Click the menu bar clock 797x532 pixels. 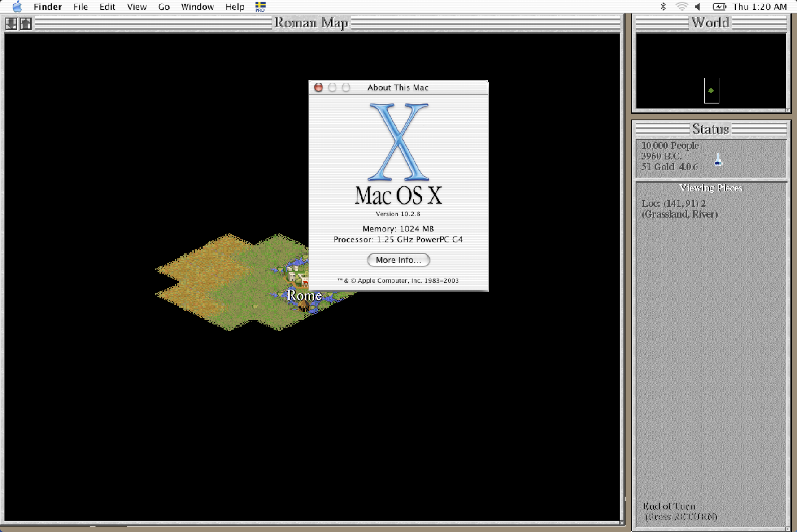[x=759, y=7]
